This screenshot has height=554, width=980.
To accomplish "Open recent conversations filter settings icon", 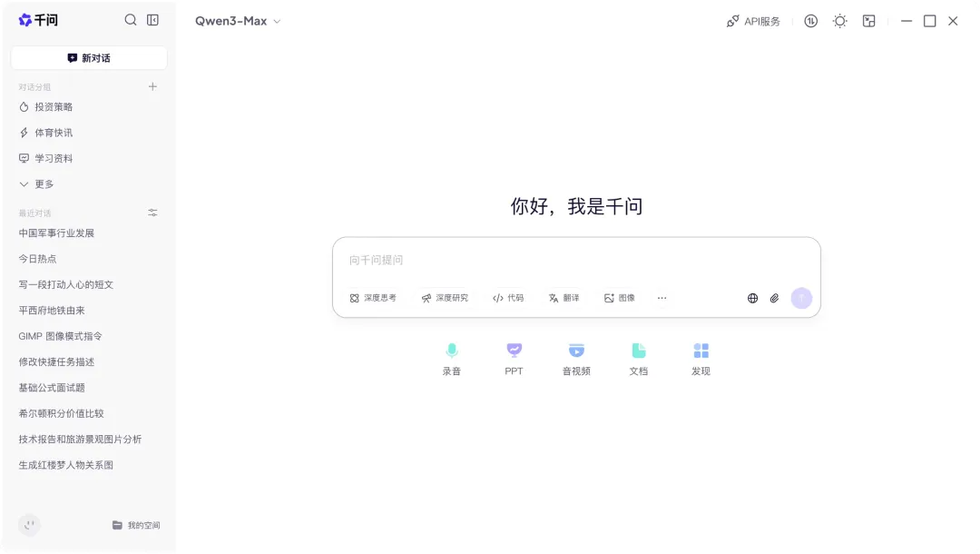I will click(x=152, y=213).
